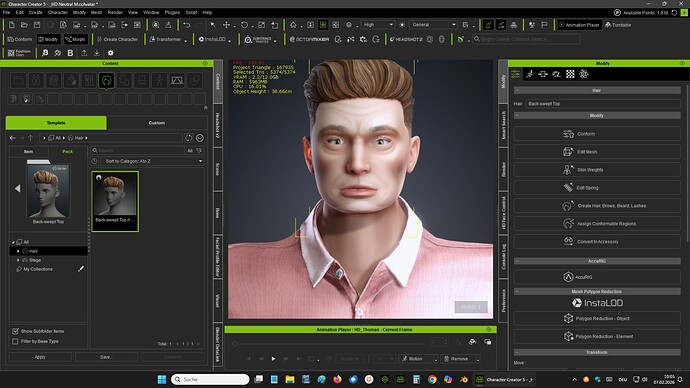This screenshot has height=388, width=690.
Task: Play the animation in the player
Action: [x=273, y=359]
